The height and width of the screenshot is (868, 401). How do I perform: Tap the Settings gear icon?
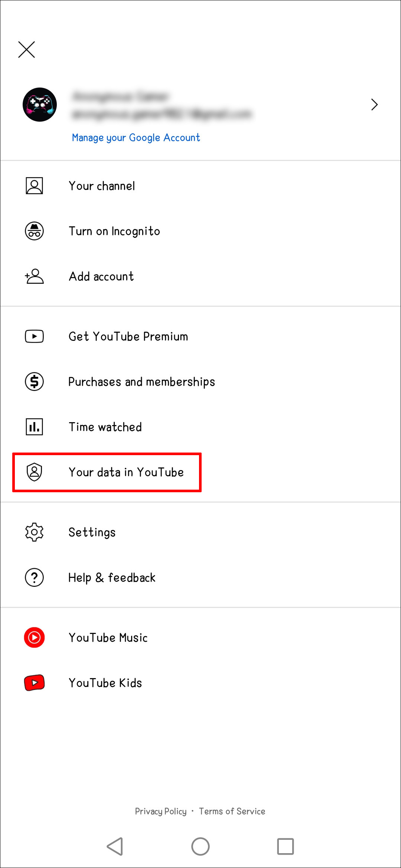(34, 532)
